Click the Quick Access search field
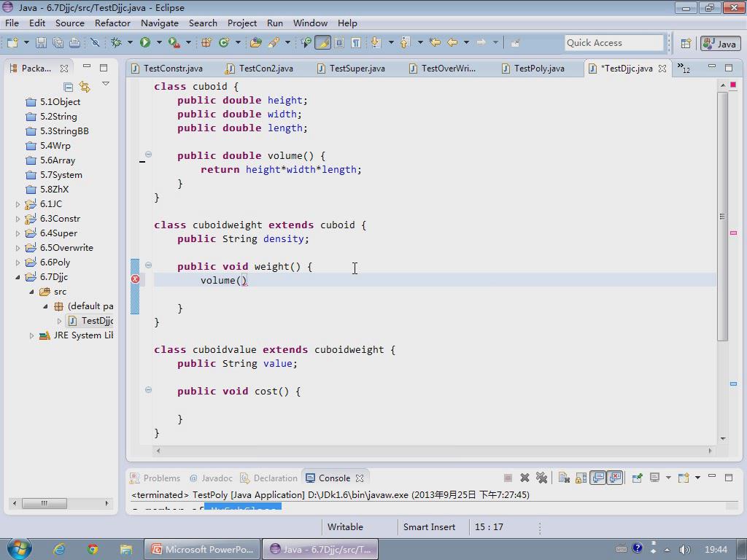The width and height of the screenshot is (747, 560). [614, 43]
